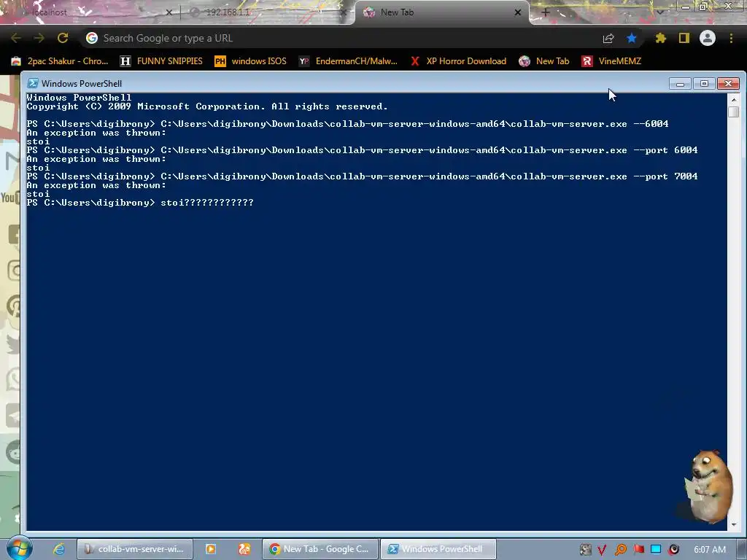Maximize the Windows PowerShell window
747x560 pixels.
coord(704,84)
